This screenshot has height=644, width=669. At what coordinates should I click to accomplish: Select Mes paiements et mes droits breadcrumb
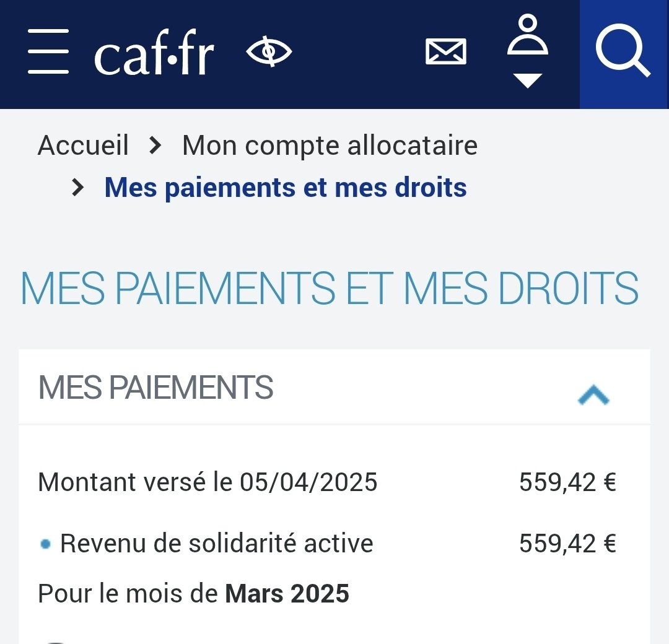[x=286, y=188]
